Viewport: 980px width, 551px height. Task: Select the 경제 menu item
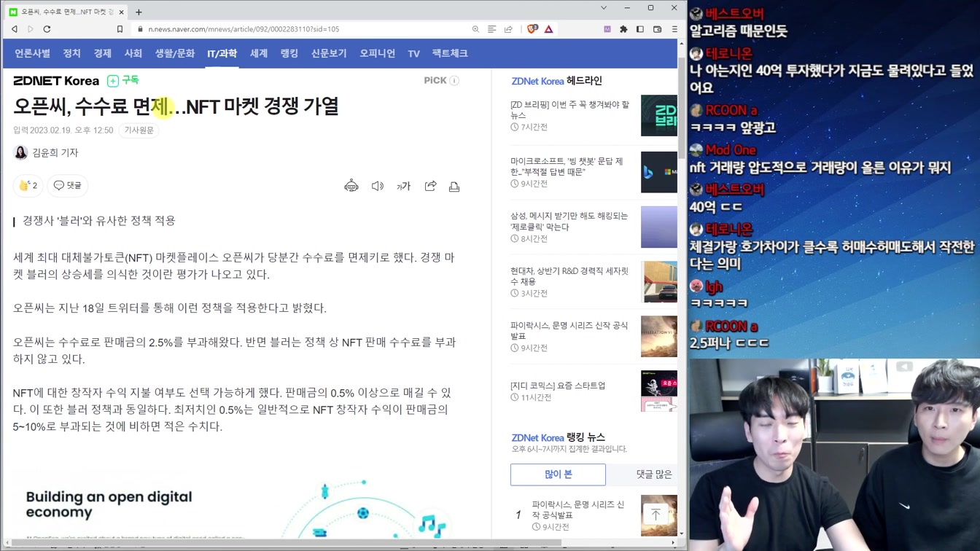coord(102,53)
